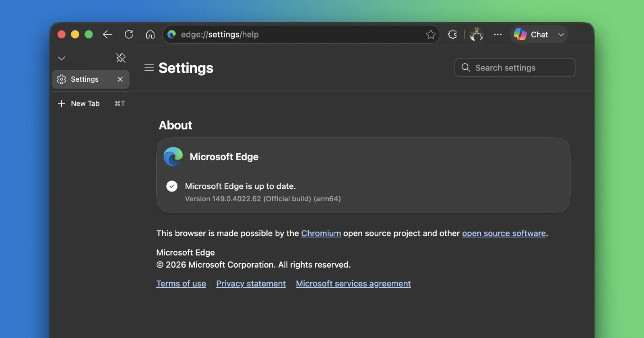Click the plus icon beside New Tab
This screenshot has height=338, width=644.
[62, 103]
